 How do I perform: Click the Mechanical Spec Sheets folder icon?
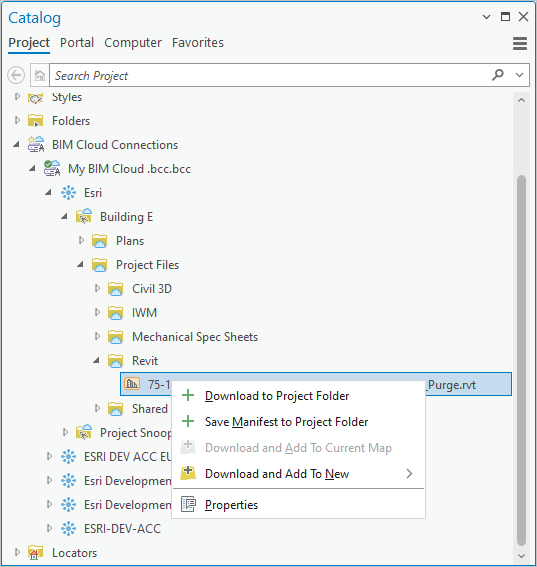click(x=115, y=337)
